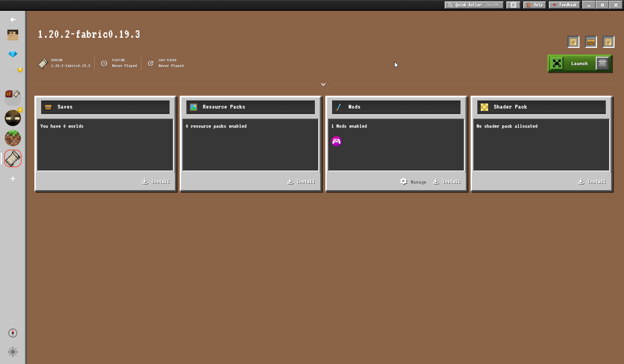Open launch options next to Launch
The image size is (624, 364).
602,63
